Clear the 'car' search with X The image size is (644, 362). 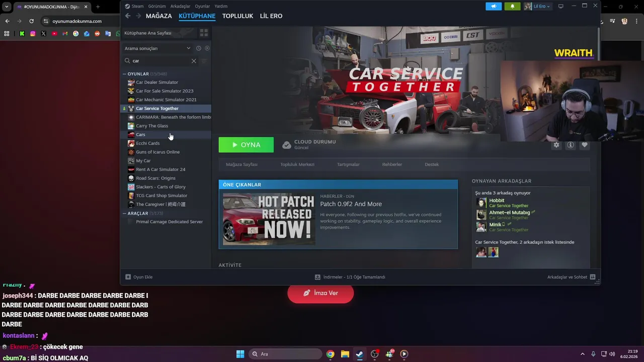pos(194,61)
